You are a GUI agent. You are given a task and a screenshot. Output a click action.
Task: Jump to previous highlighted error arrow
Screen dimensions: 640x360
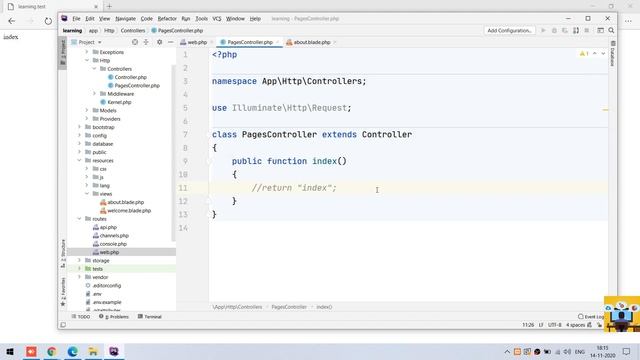[595, 53]
